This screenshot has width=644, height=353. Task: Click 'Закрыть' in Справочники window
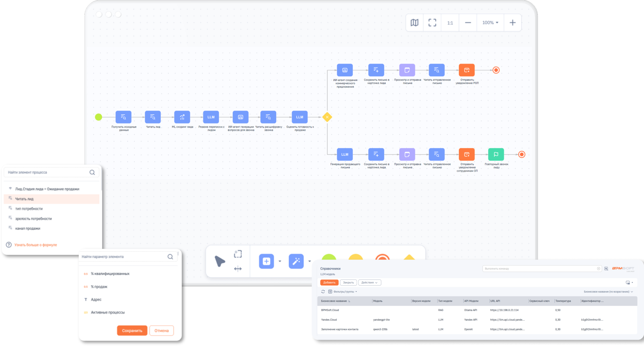[x=348, y=283]
